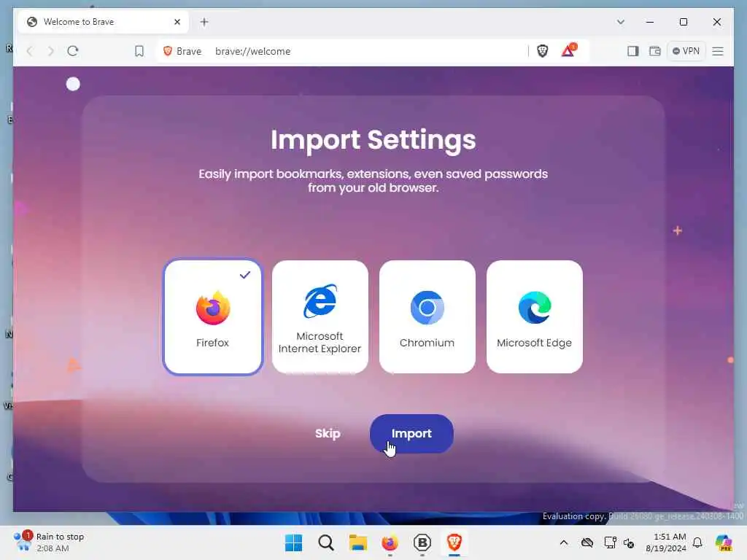Open the Windows Start menu
The width and height of the screenshot is (747, 560).
[293, 542]
